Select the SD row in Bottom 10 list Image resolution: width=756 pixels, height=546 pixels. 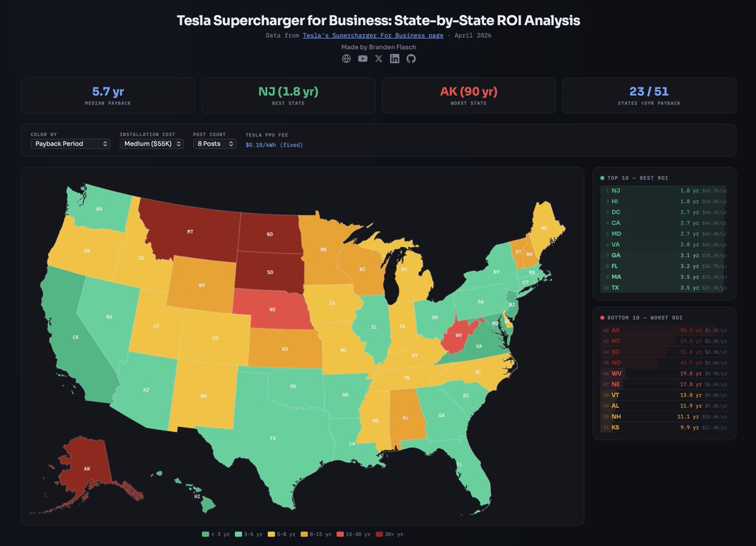pyautogui.click(x=664, y=352)
